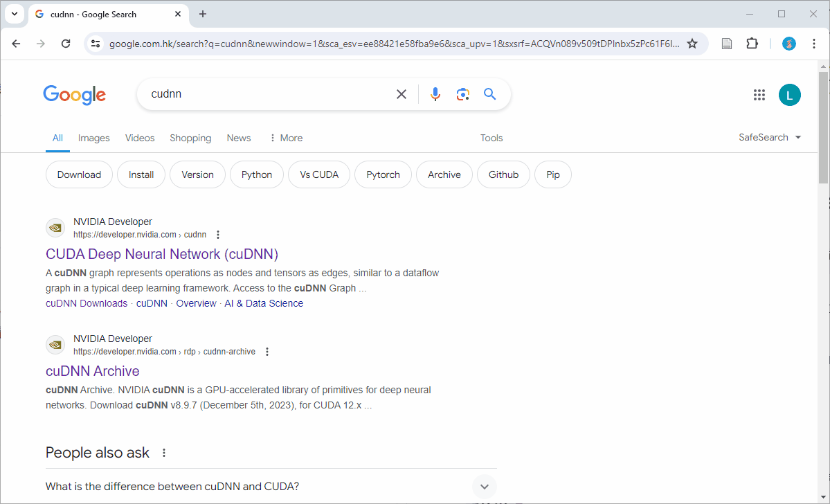Viewport: 830px width, 504px height.
Task: Open the tab search dropdown arrow
Action: tap(14, 14)
